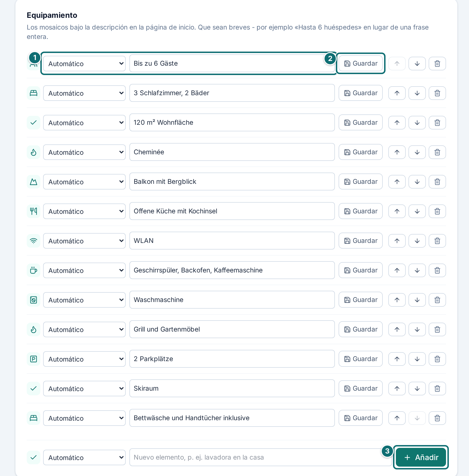Delete the 120 m² Wohnfläche row
469x476 pixels.
point(437,123)
